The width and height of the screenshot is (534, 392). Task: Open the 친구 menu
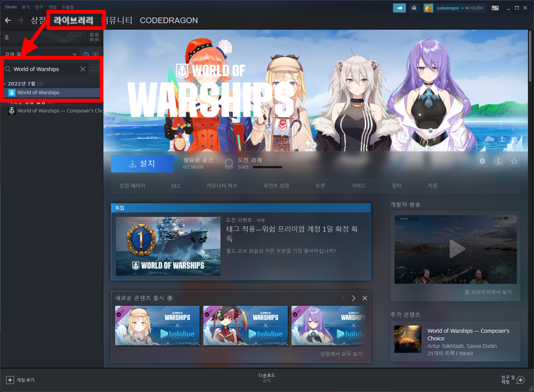tap(39, 7)
